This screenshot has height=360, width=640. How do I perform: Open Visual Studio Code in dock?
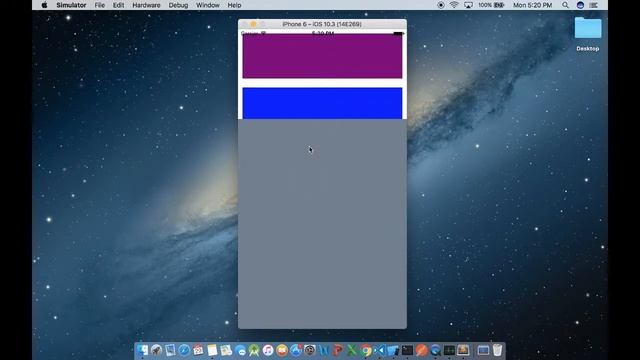click(x=380, y=350)
